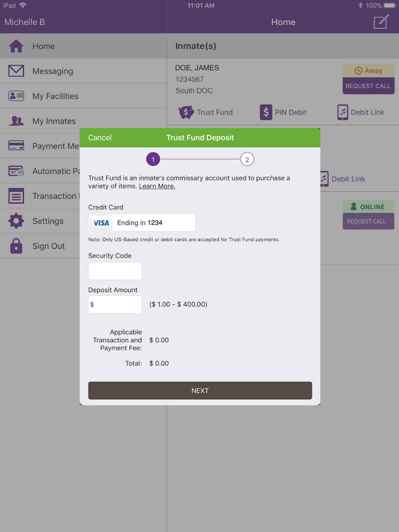Select step 1 in the deposit wizard

coord(153,159)
